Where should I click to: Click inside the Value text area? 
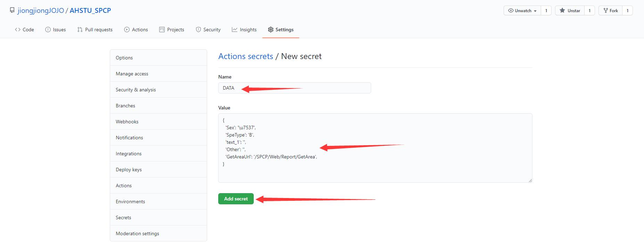[x=375, y=148]
